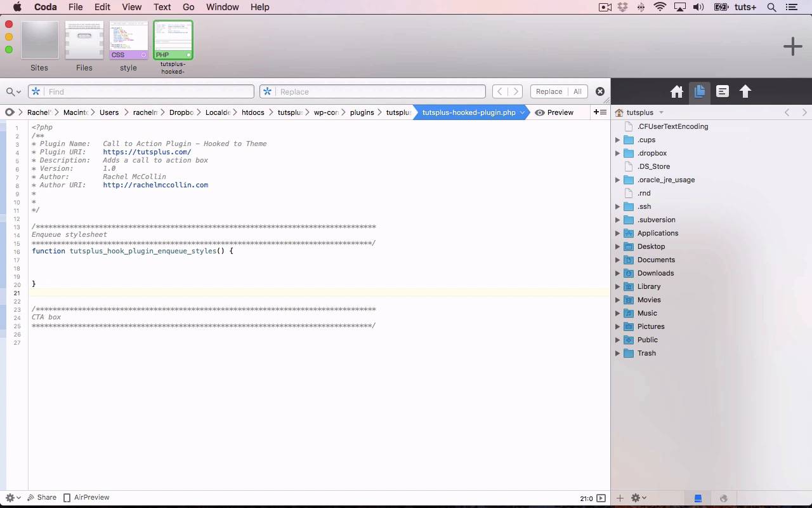Image resolution: width=812 pixels, height=508 pixels.
Task: Select the Files icon in the sidebar toolbar
Action: pyautogui.click(x=700, y=91)
